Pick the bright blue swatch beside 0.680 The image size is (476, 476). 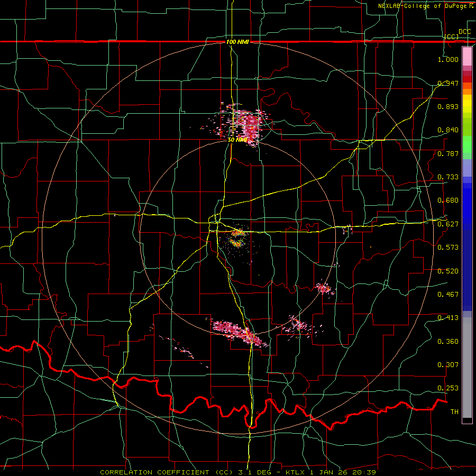[x=467, y=206]
